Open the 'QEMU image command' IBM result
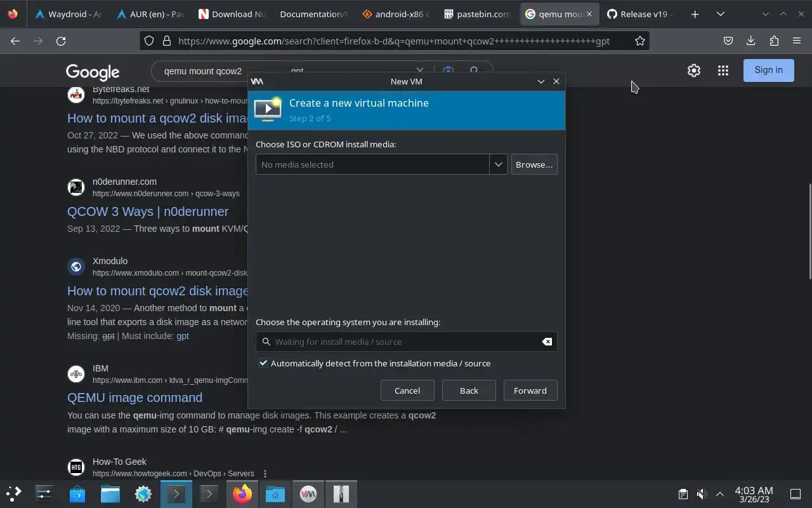The height and width of the screenshot is (508, 812). coord(134,398)
